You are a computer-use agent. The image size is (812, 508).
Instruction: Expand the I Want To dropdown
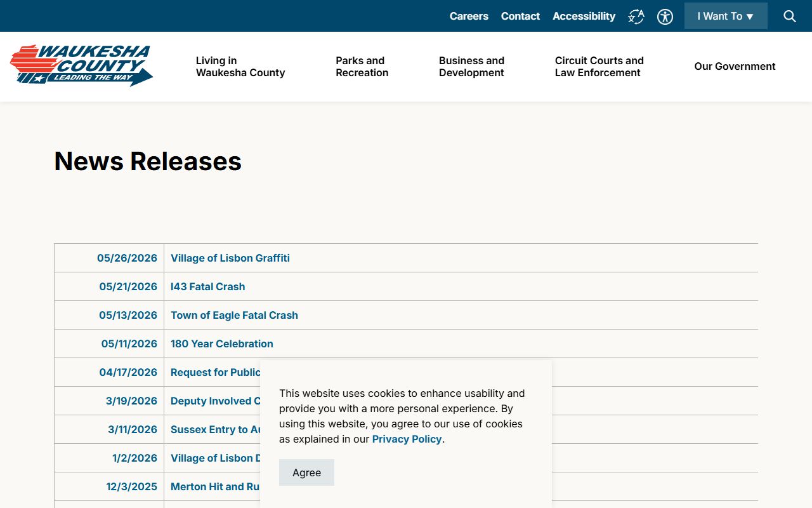click(726, 16)
